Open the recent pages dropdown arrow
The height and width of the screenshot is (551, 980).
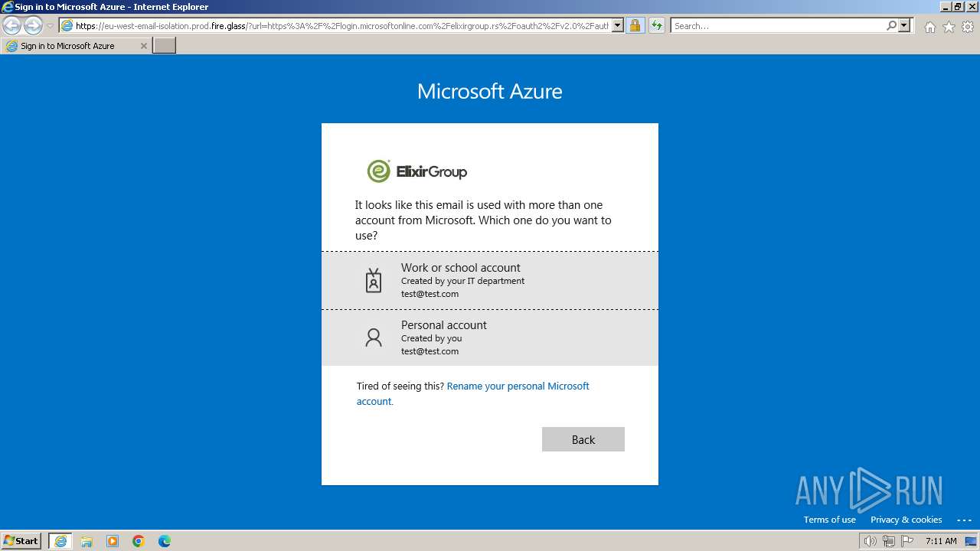[x=50, y=26]
